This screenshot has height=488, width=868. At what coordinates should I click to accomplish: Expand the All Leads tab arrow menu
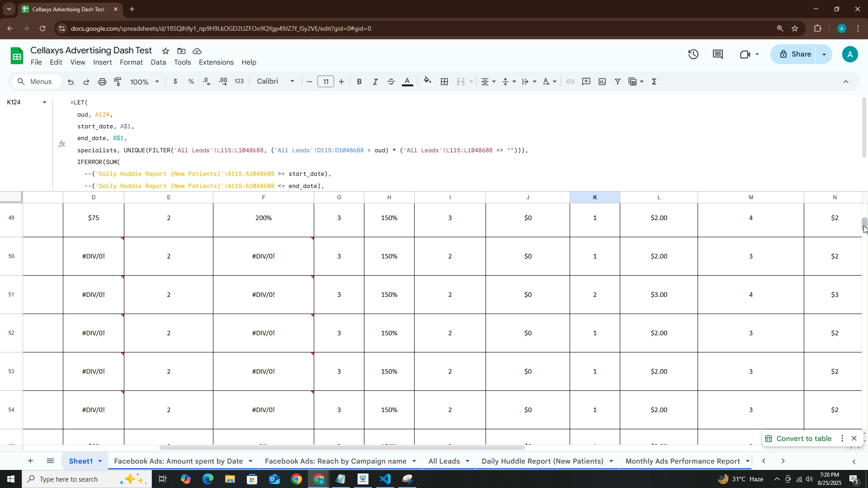pos(467,461)
